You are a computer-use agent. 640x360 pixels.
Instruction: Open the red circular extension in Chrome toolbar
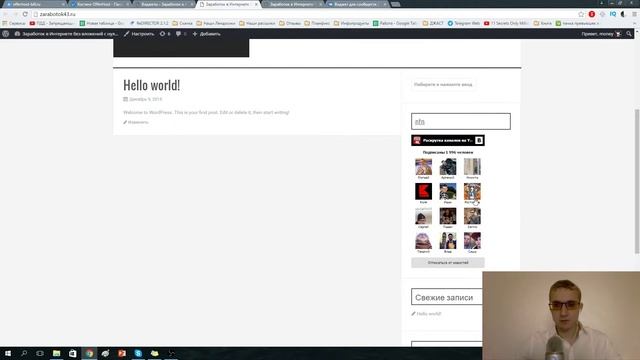click(x=591, y=14)
